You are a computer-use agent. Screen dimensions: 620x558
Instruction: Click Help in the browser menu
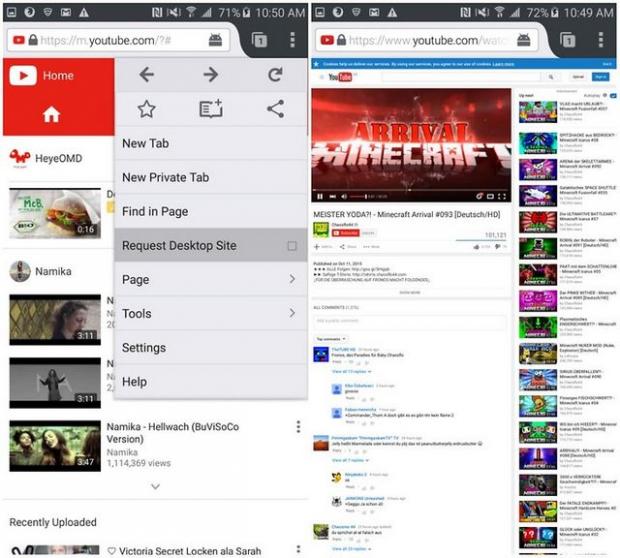coord(134,382)
